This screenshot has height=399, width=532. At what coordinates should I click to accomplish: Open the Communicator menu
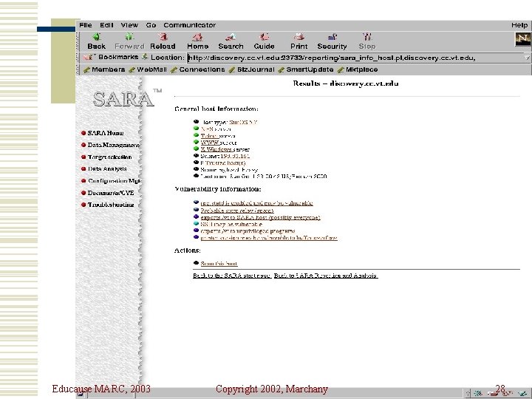pos(190,25)
